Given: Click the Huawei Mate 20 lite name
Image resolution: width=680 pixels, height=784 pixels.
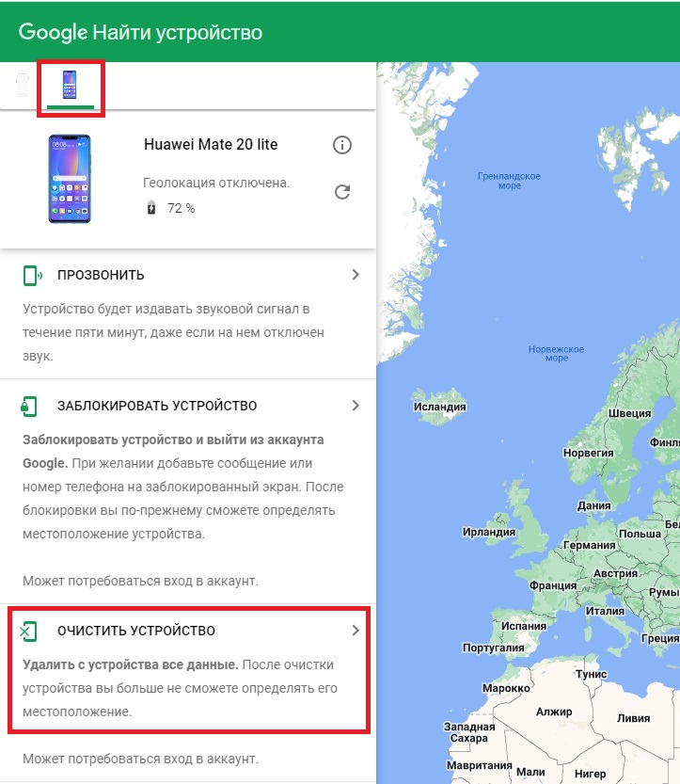Looking at the screenshot, I should 211,145.
